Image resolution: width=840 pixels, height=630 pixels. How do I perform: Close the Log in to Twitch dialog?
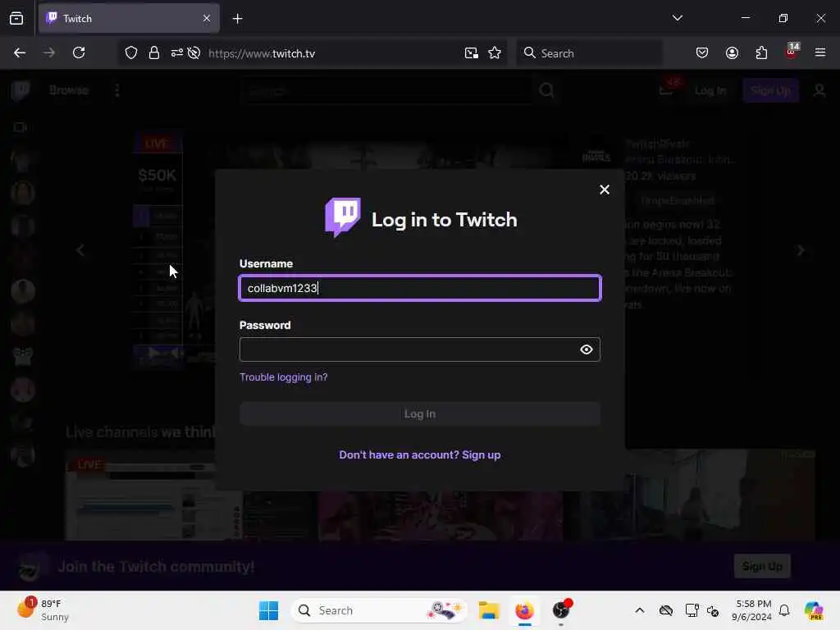(x=605, y=189)
